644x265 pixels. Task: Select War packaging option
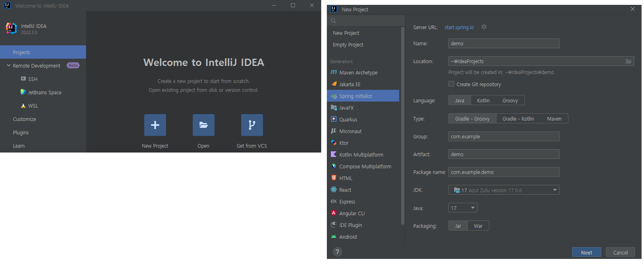tap(478, 226)
